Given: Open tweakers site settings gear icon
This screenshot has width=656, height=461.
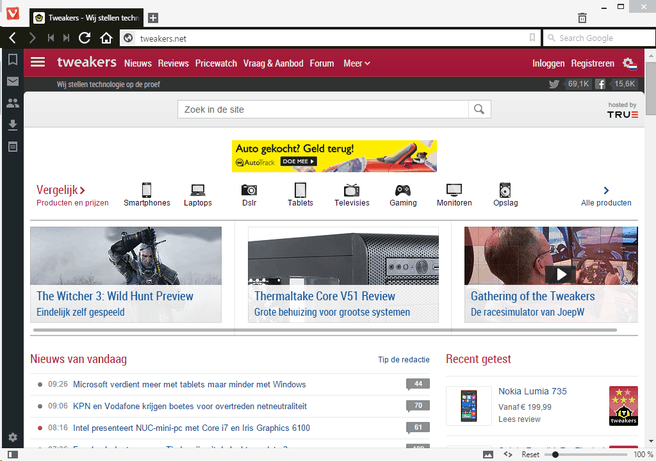Looking at the screenshot, I should pos(629,64).
